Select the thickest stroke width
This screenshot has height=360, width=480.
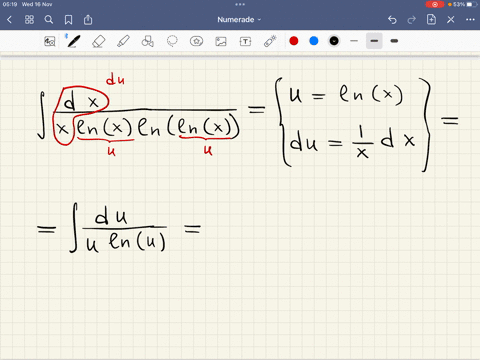[x=394, y=41]
